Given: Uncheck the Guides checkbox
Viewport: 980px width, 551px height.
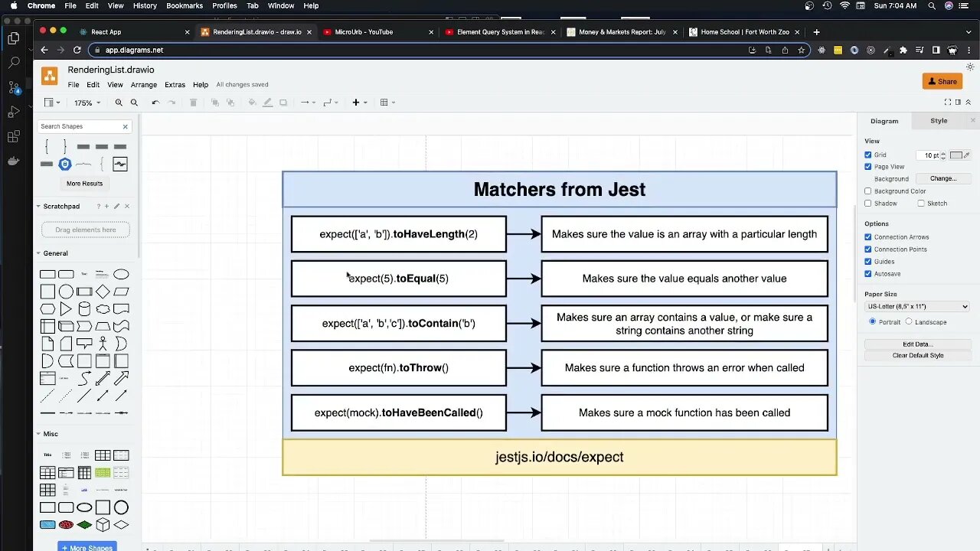Looking at the screenshot, I should point(868,262).
